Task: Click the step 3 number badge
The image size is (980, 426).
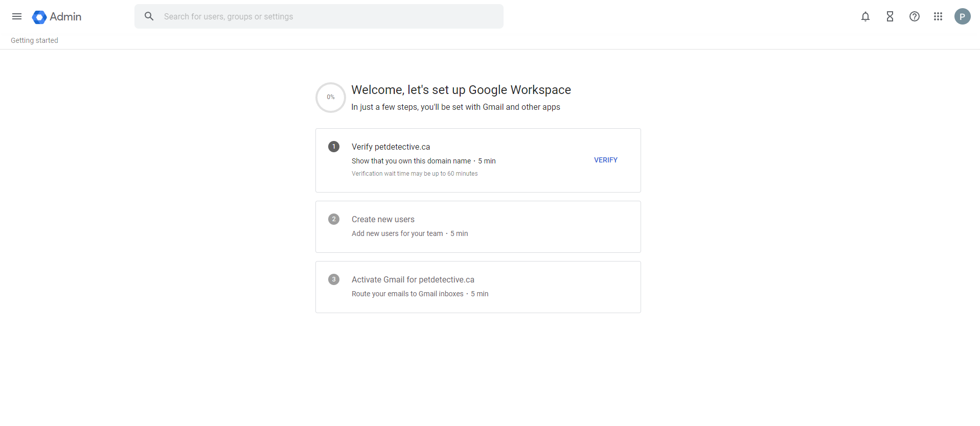Action: click(334, 279)
